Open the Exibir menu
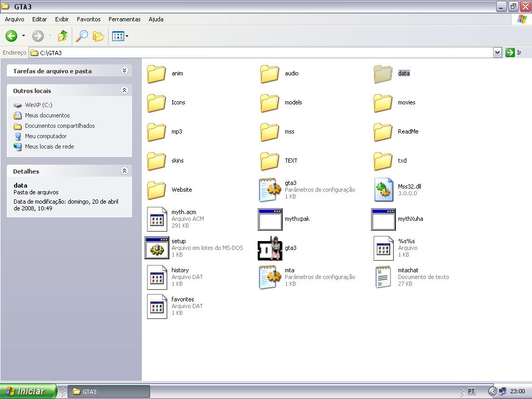The height and width of the screenshot is (399, 532). point(62,19)
